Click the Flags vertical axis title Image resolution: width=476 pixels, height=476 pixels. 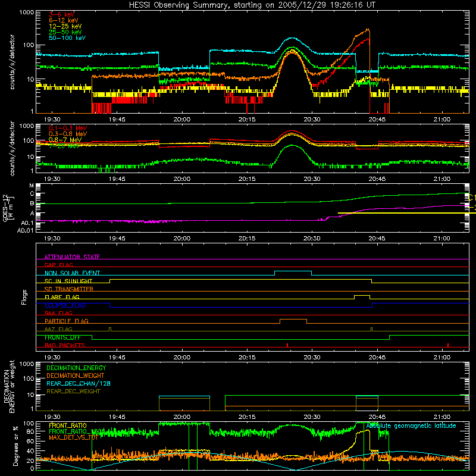[x=24, y=297]
